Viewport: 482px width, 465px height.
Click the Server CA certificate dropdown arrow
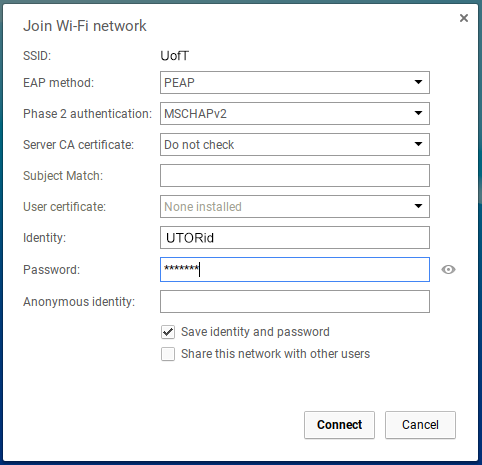point(418,144)
